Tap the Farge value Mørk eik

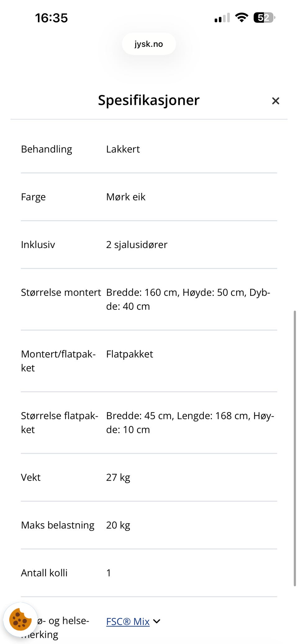pyautogui.click(x=126, y=197)
